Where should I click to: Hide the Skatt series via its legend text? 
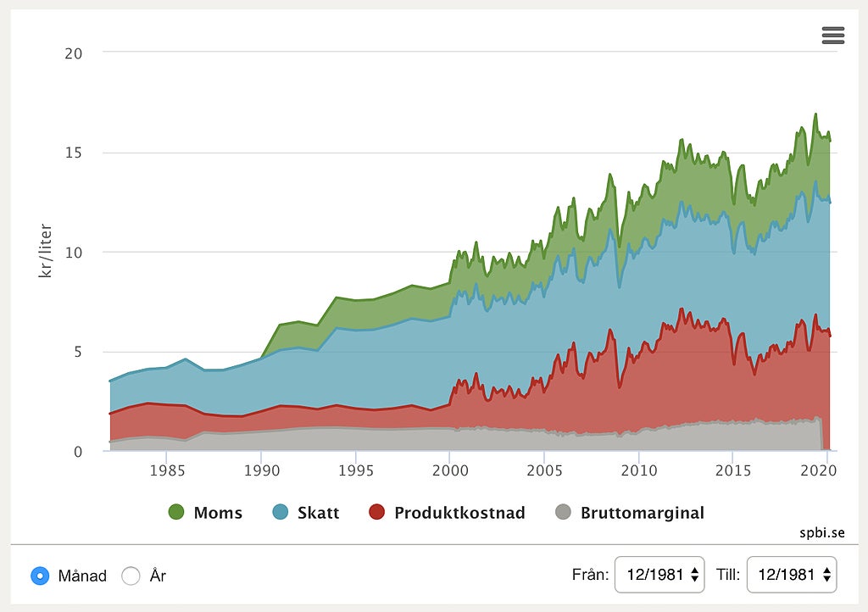pyautogui.click(x=319, y=513)
